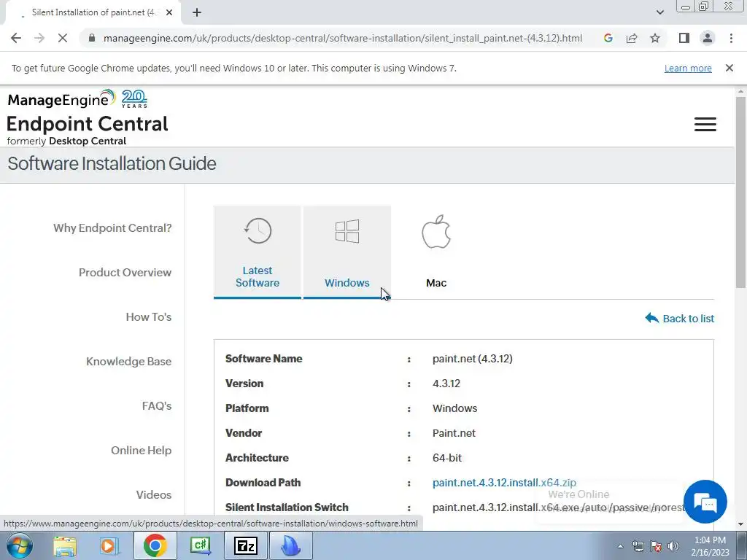This screenshot has width=747, height=560.
Task: Stop loading the page
Action: 63,38
